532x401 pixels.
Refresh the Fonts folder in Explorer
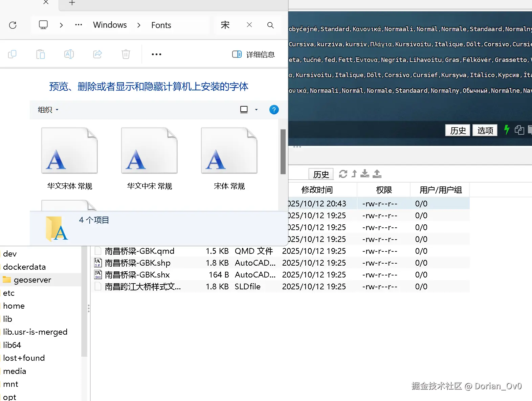tap(13, 25)
